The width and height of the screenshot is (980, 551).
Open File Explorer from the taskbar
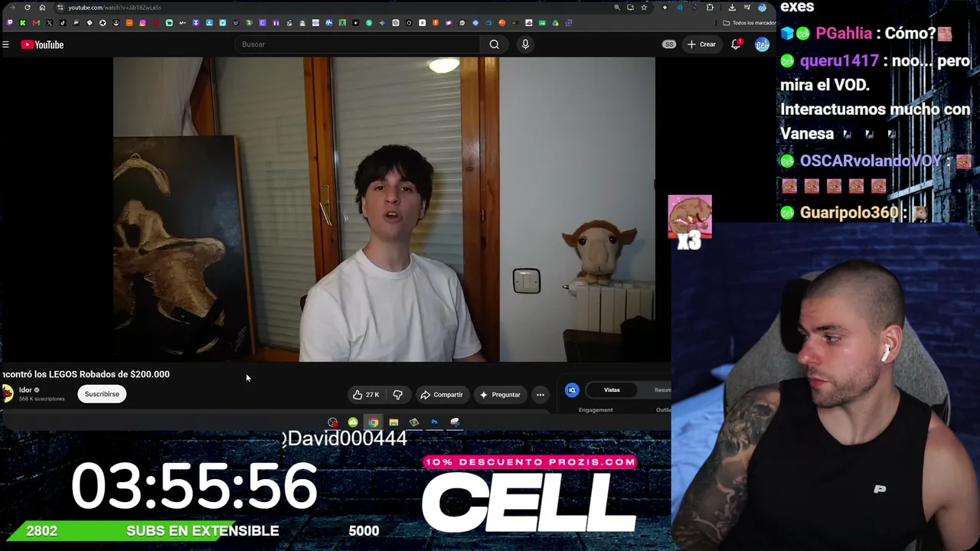(394, 422)
